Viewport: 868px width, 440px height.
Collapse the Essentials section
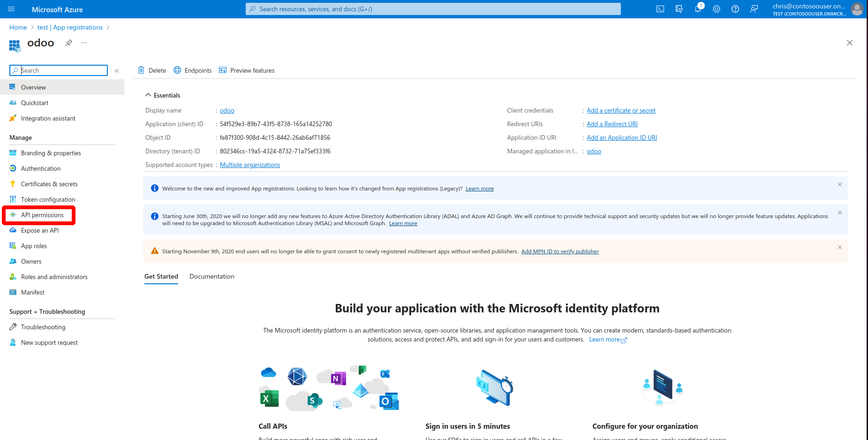pyautogui.click(x=149, y=95)
